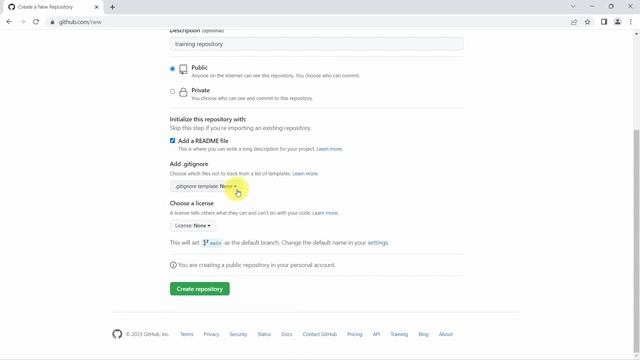Bookmark this page with star icon
Viewport: 640px width, 360px height.
(x=587, y=22)
